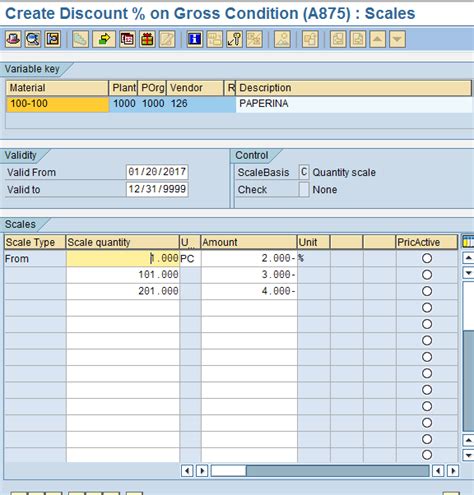Click the 2.000- amount cell
This screenshot has width=474, height=495.
pos(249,258)
